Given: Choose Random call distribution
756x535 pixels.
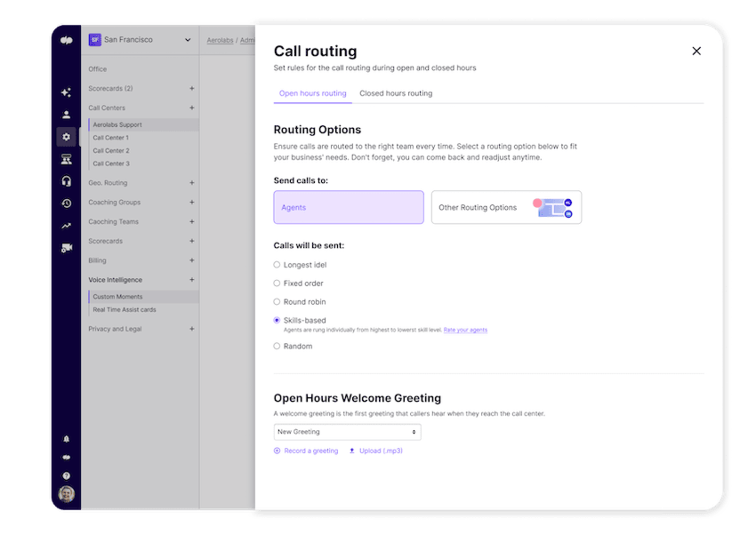Looking at the screenshot, I should pyautogui.click(x=277, y=346).
